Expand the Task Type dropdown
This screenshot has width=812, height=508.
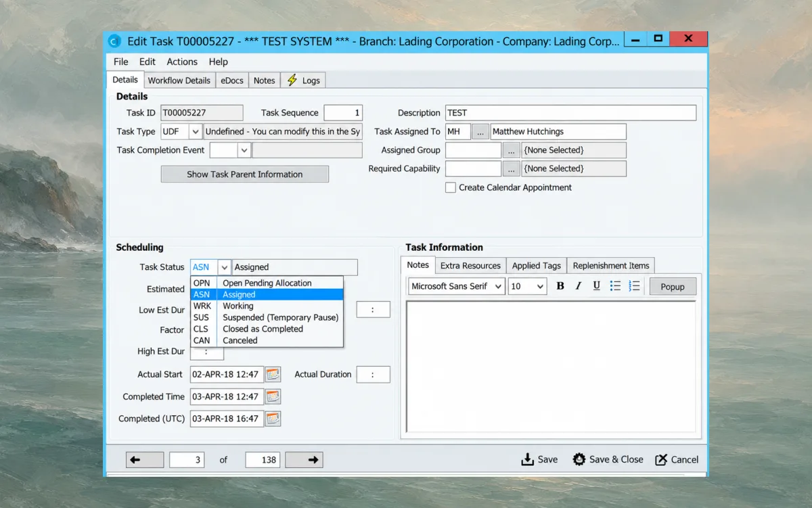195,132
